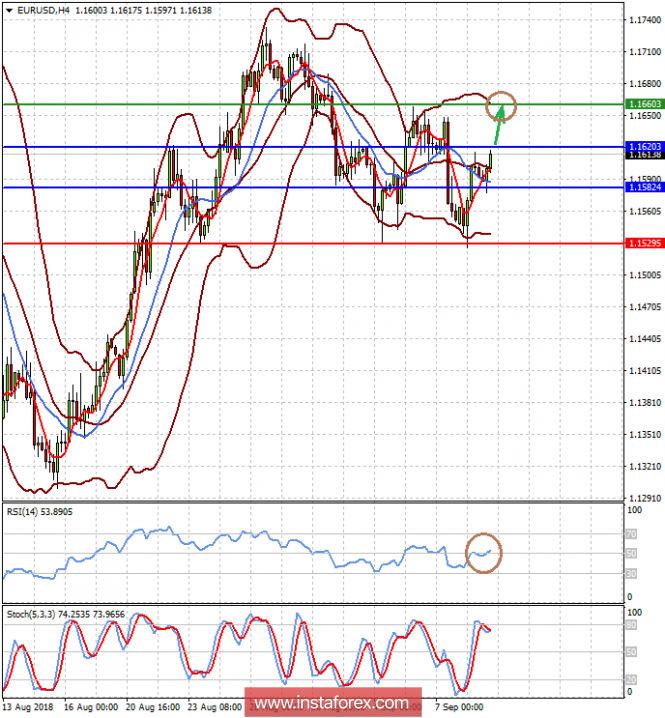Click the 20 Aug 16:00 time label

click(x=153, y=707)
